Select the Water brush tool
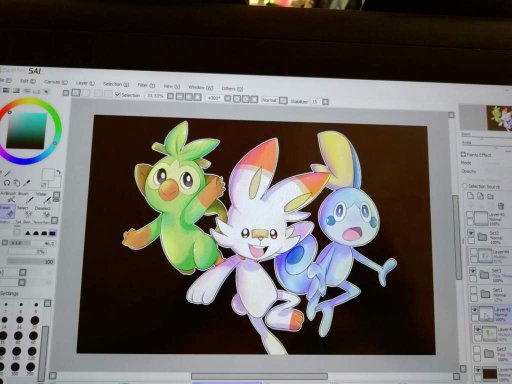Viewport: 512px width, 384px height. coord(43,198)
